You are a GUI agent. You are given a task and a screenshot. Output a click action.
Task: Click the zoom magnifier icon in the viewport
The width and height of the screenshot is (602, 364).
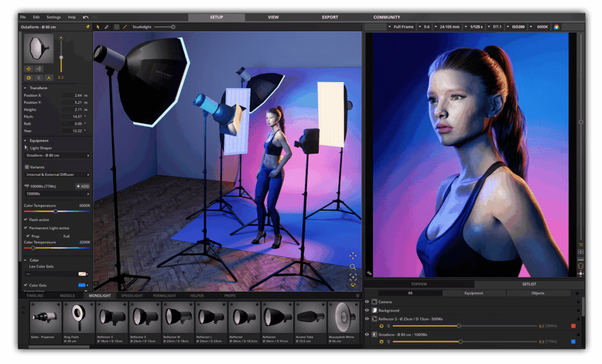click(353, 267)
